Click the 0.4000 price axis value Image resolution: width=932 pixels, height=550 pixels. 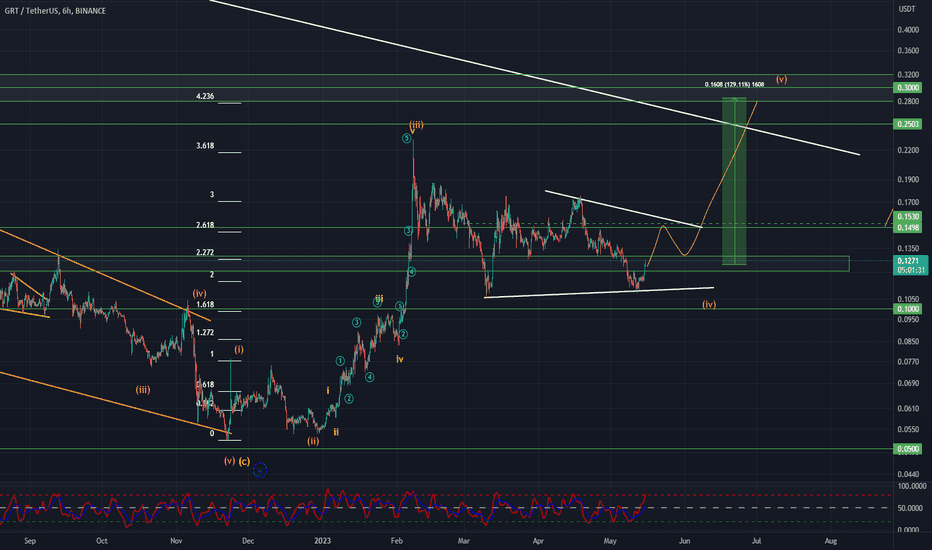pyautogui.click(x=908, y=30)
